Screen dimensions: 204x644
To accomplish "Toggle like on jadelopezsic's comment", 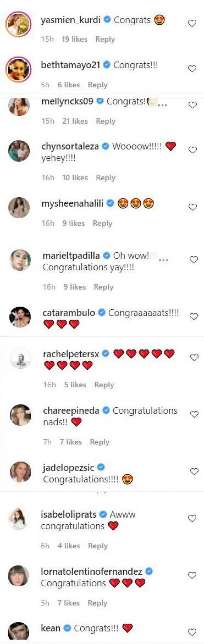I will coord(194,471).
